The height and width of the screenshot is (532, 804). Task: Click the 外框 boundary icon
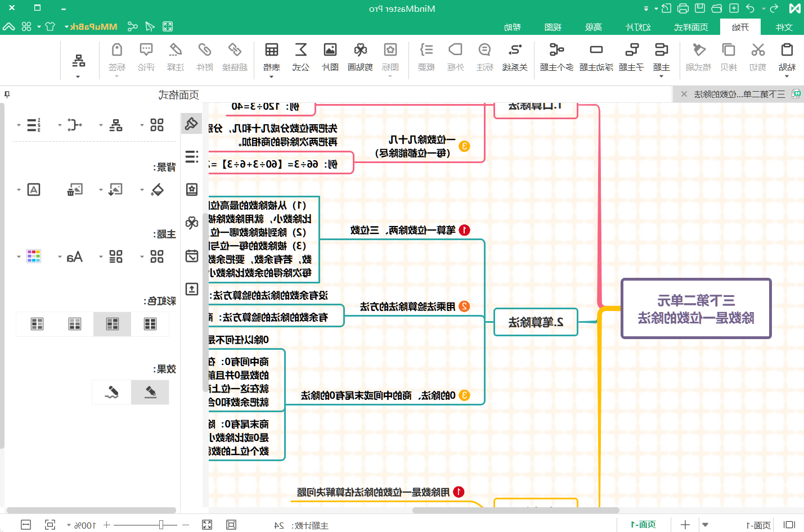[x=456, y=49]
